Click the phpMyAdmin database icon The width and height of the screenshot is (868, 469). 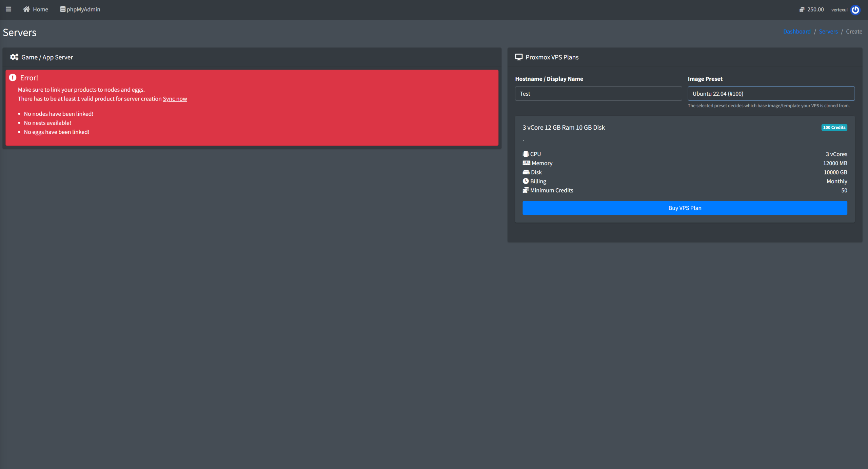(x=63, y=9)
